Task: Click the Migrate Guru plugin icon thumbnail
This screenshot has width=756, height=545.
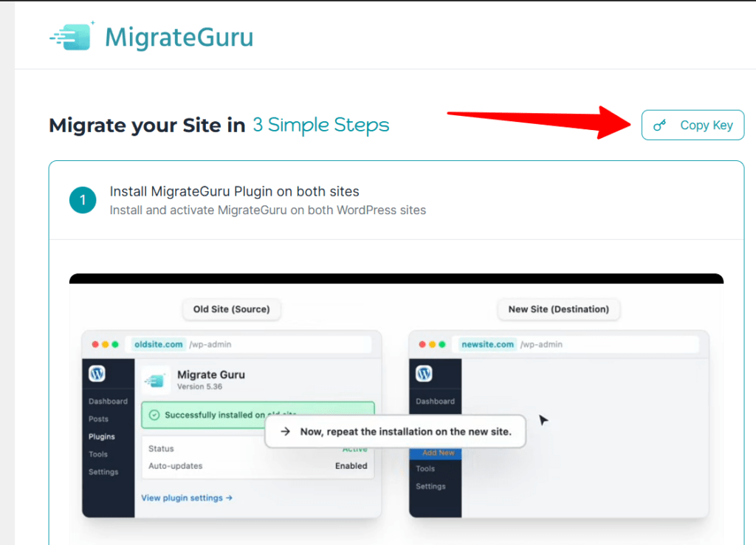Action: (x=156, y=380)
